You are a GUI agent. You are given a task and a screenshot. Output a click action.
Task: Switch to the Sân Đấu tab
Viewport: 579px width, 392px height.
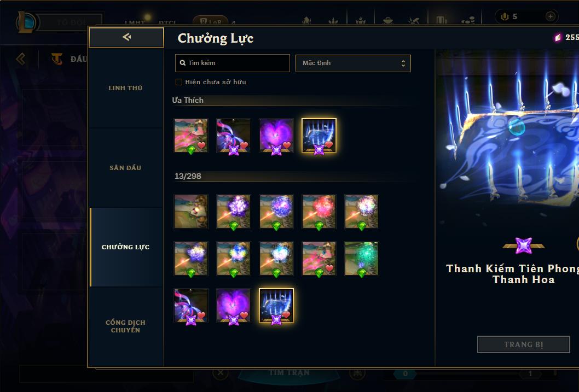tap(125, 168)
